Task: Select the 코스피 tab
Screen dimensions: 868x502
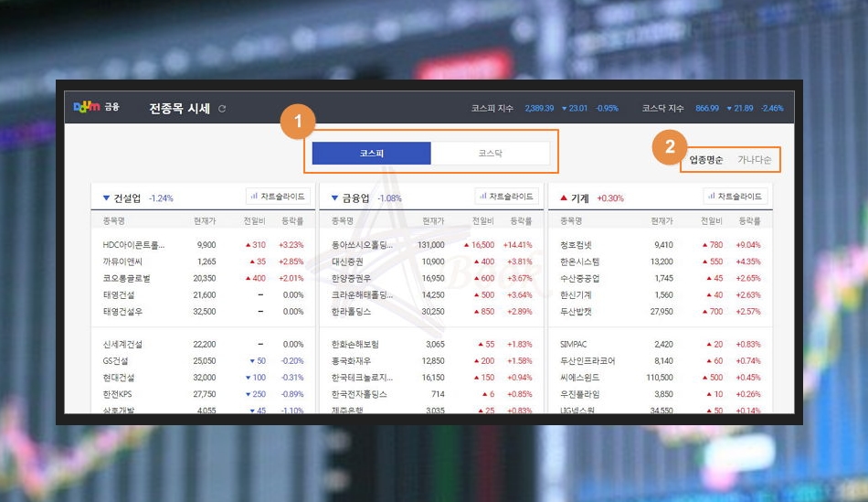Action: 372,153
